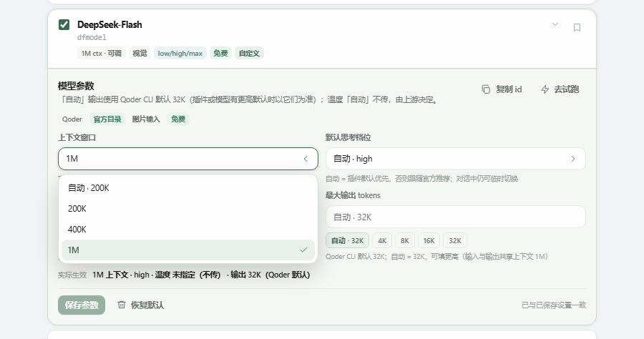Screen dimensions: 644x339
Task: Collapse the DeepSeek-Flash card chevron
Action: (555, 24)
